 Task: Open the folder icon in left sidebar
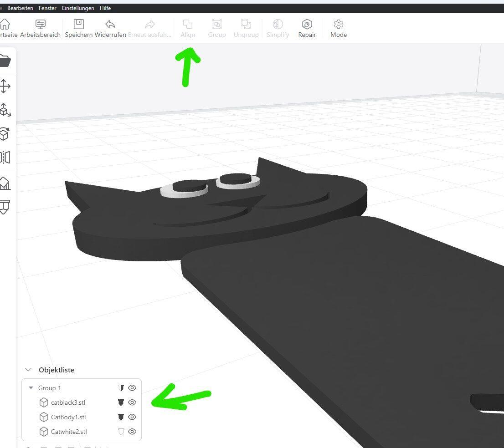coord(5,61)
